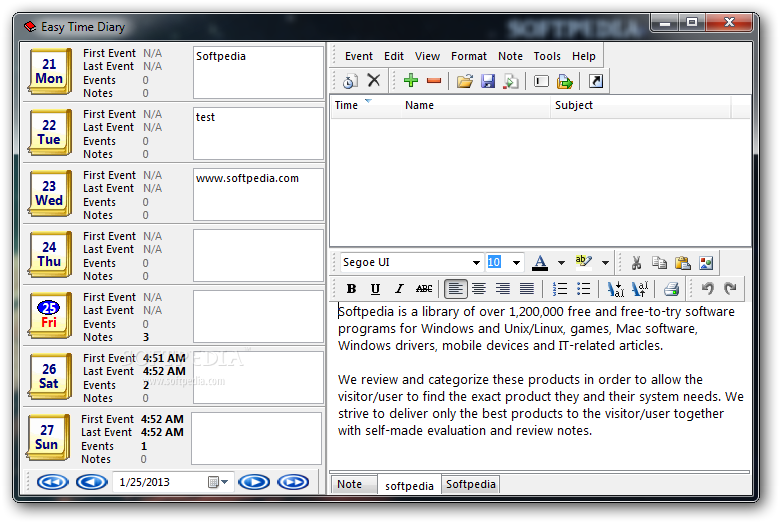Justify the text

pos(526,289)
